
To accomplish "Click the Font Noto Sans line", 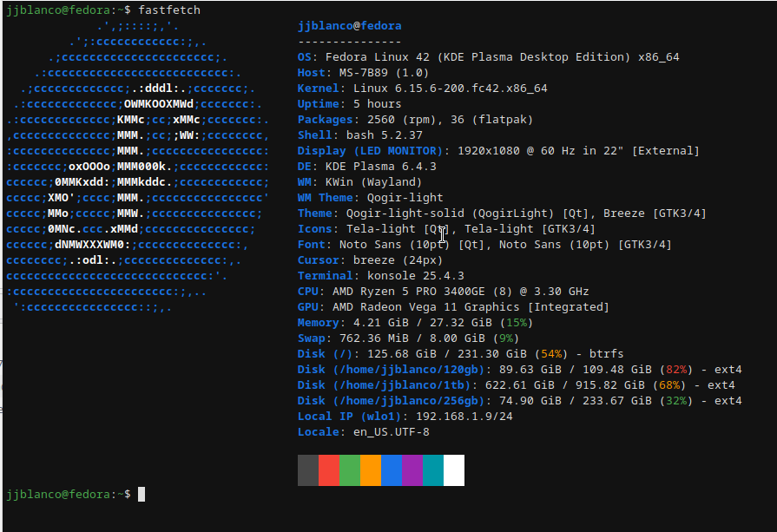I will (484, 244).
